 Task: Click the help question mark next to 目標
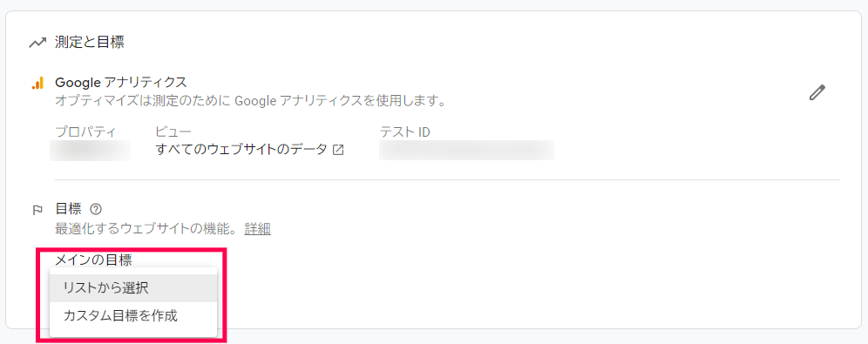click(x=96, y=209)
